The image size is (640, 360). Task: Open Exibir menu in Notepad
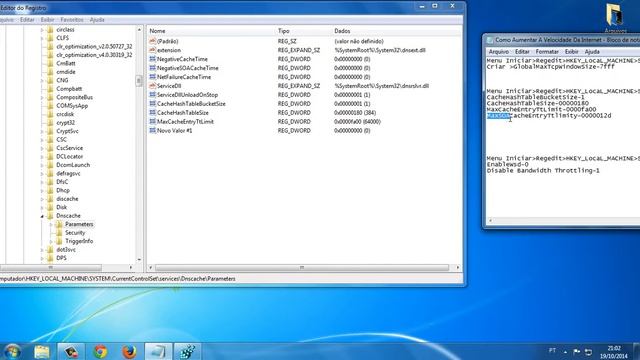tap(571, 51)
